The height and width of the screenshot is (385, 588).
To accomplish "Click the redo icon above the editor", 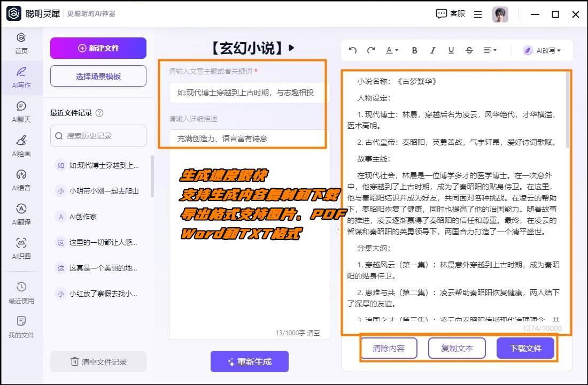I will (x=371, y=50).
